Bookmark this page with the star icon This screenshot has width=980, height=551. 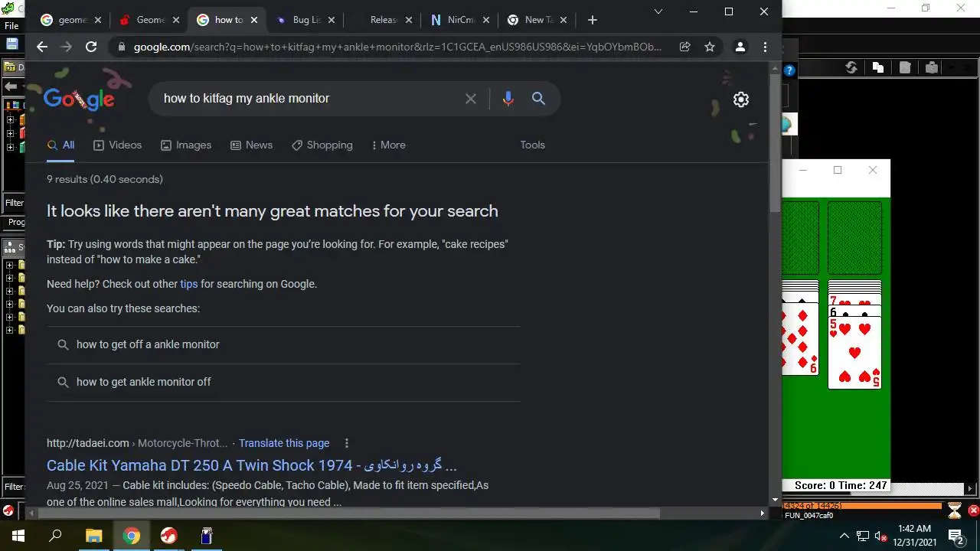coord(710,47)
